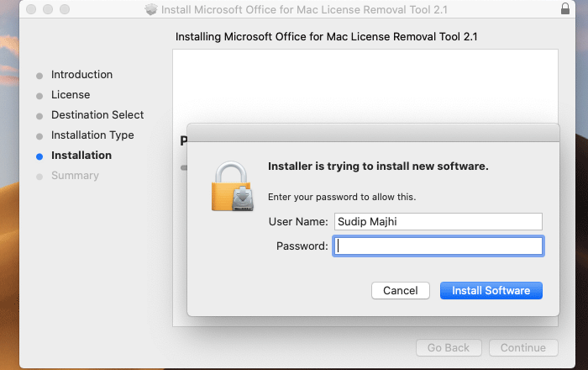The width and height of the screenshot is (588, 370).
Task: Minimize the installer window
Action: [x=46, y=10]
